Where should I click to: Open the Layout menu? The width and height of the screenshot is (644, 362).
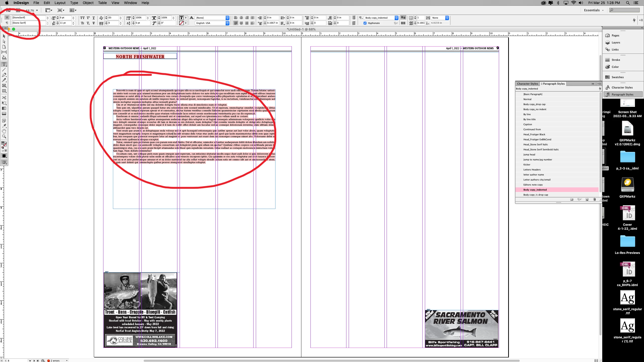tap(60, 3)
